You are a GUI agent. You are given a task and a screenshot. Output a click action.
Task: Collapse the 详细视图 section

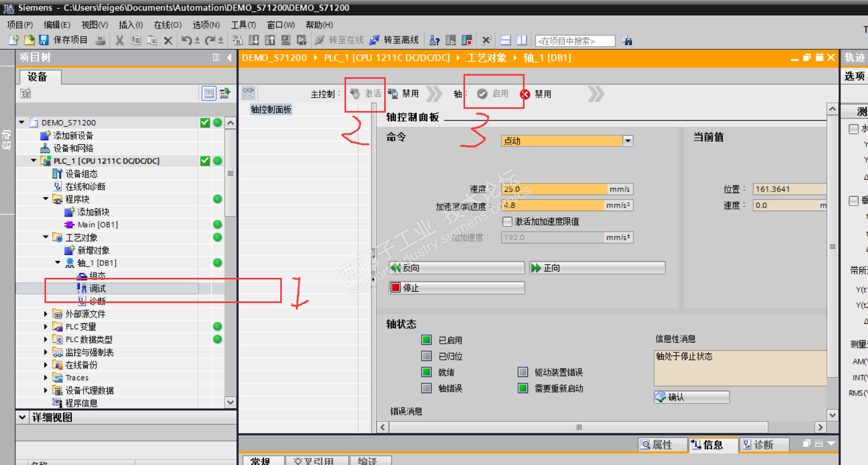22,417
